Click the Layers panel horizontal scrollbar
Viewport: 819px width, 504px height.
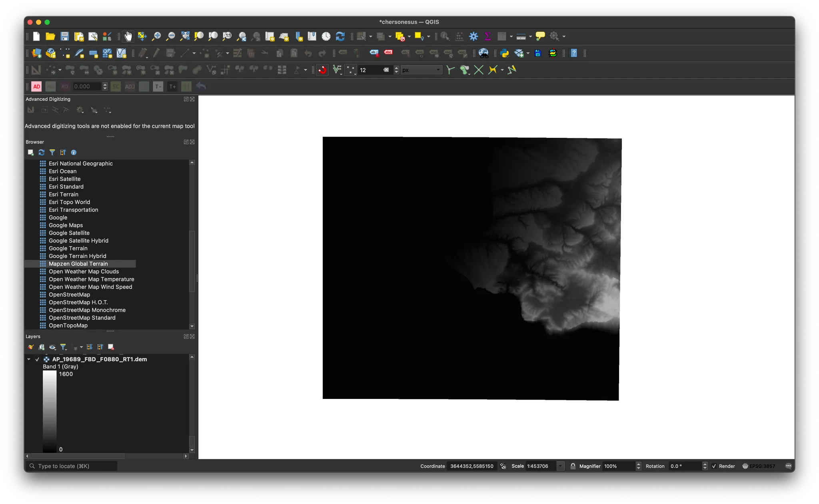coord(78,456)
